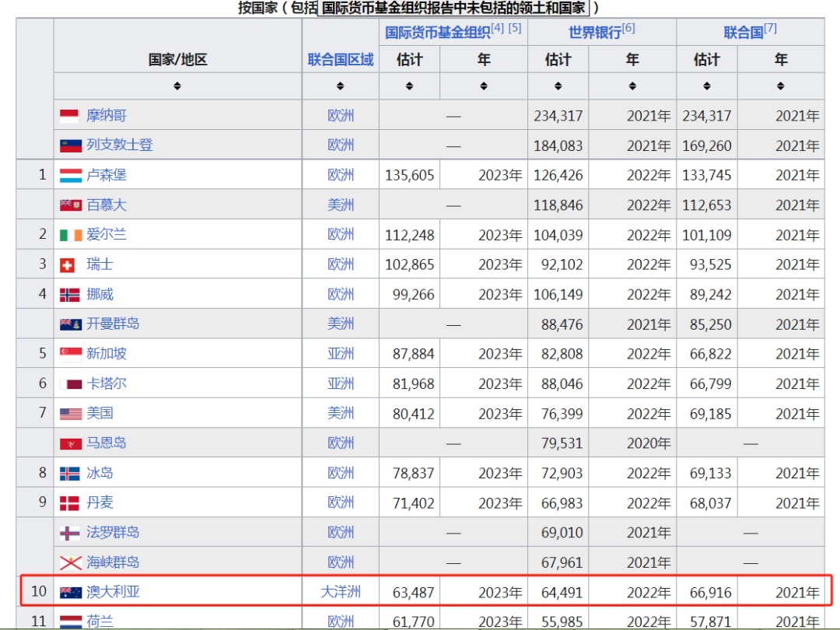Sort by World Bank 年 column arrow

[x=632, y=86]
